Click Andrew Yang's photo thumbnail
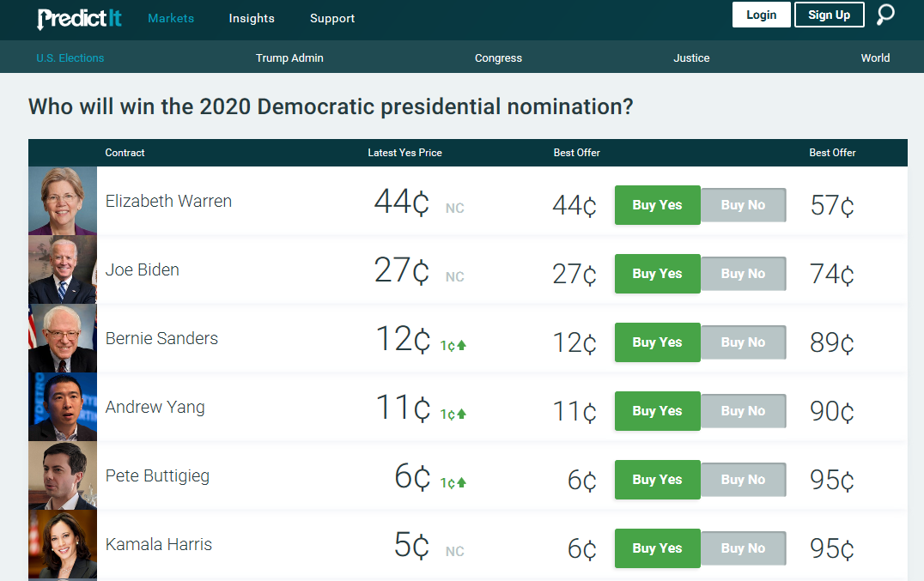Image resolution: width=924 pixels, height=581 pixels. (x=63, y=407)
